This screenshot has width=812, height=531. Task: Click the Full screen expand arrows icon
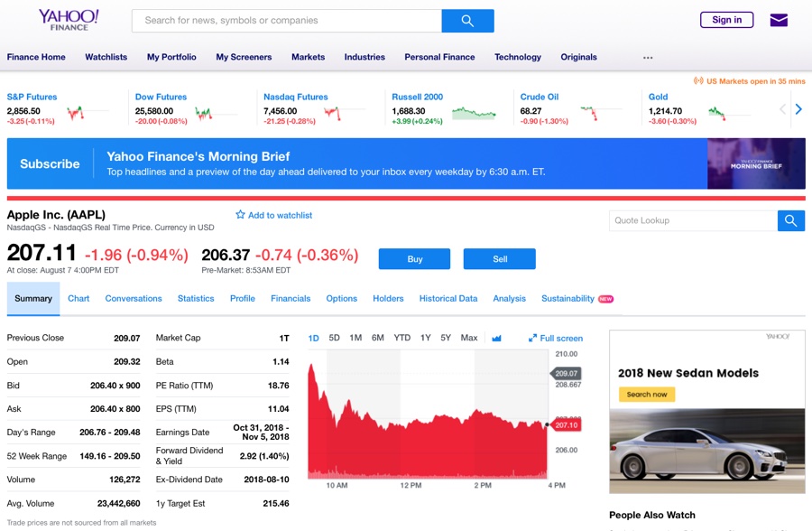point(533,339)
